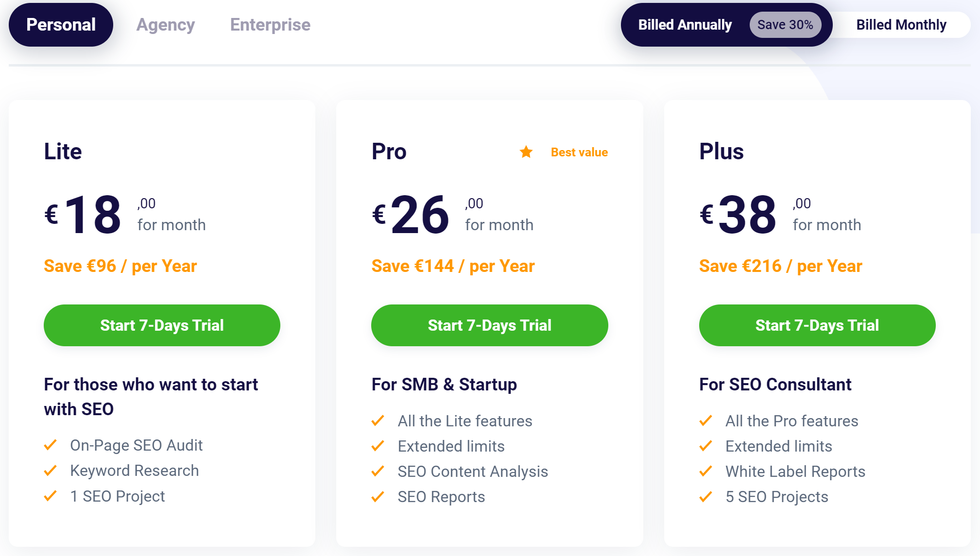Click the Save 30% badge
The height and width of the screenshot is (556, 980).
(x=785, y=25)
